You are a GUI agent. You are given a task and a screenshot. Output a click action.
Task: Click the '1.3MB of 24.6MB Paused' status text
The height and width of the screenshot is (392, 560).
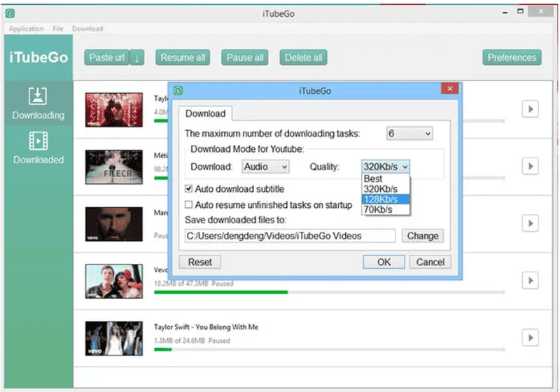coord(192,341)
